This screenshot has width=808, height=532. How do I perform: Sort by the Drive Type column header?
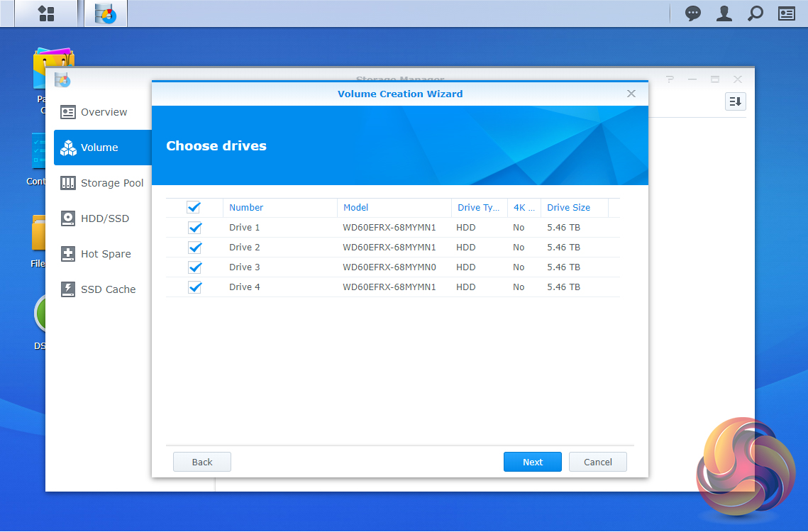click(x=480, y=208)
